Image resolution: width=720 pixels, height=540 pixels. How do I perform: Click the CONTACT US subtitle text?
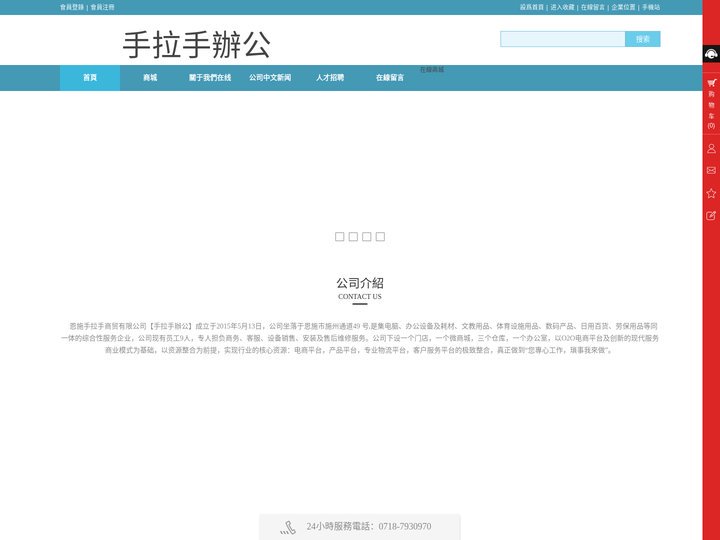[360, 297]
